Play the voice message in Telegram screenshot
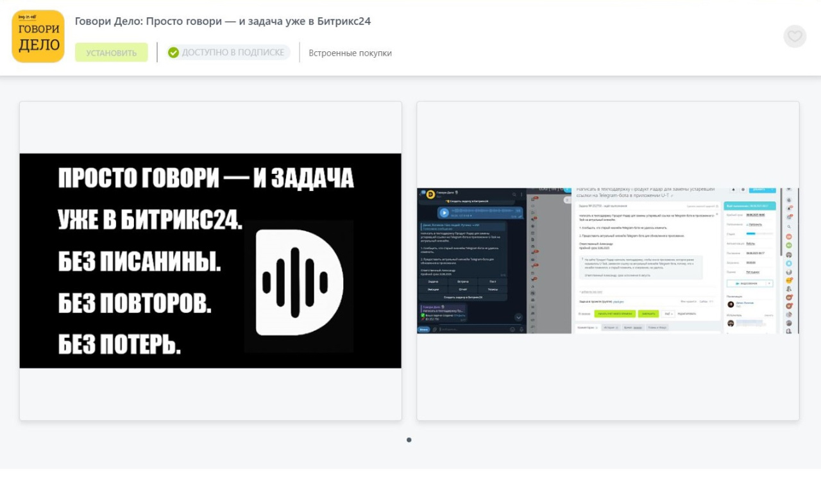This screenshot has height=504, width=821. (x=444, y=212)
